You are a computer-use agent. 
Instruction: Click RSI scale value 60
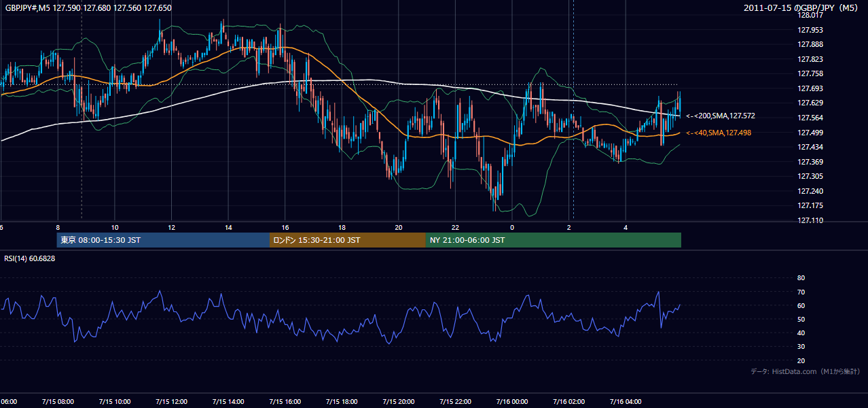click(x=801, y=305)
